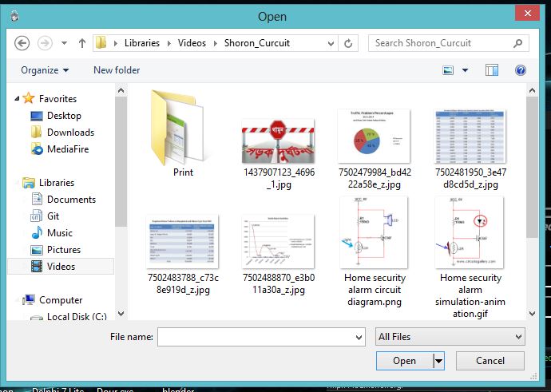
Task: Select Home security alarm simulation-animation.gif
Action: pyautogui.click(x=470, y=257)
